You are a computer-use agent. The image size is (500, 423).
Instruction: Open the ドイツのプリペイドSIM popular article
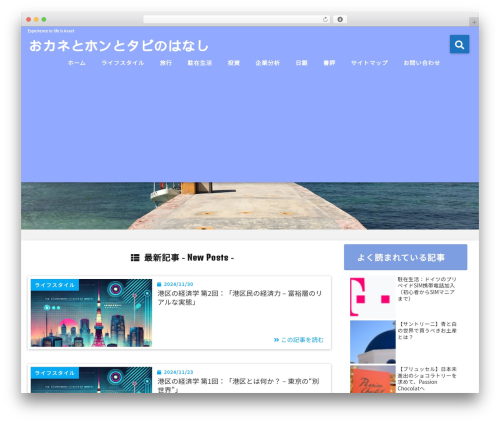tap(427, 289)
